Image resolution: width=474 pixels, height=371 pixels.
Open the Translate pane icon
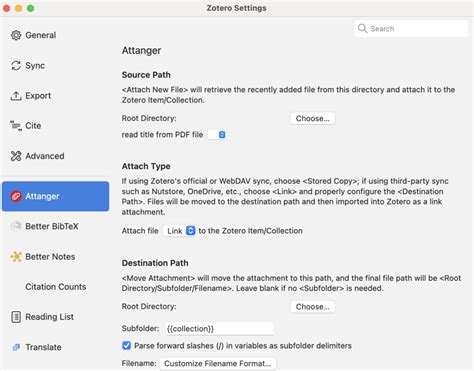click(x=16, y=347)
